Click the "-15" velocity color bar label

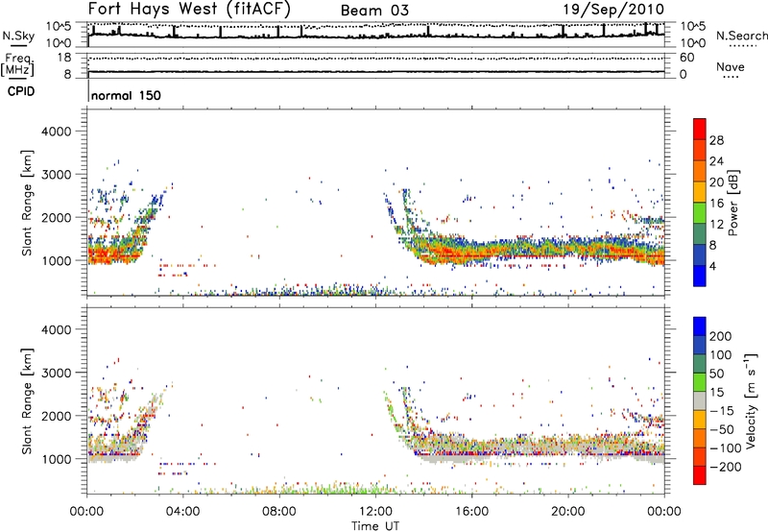point(722,410)
